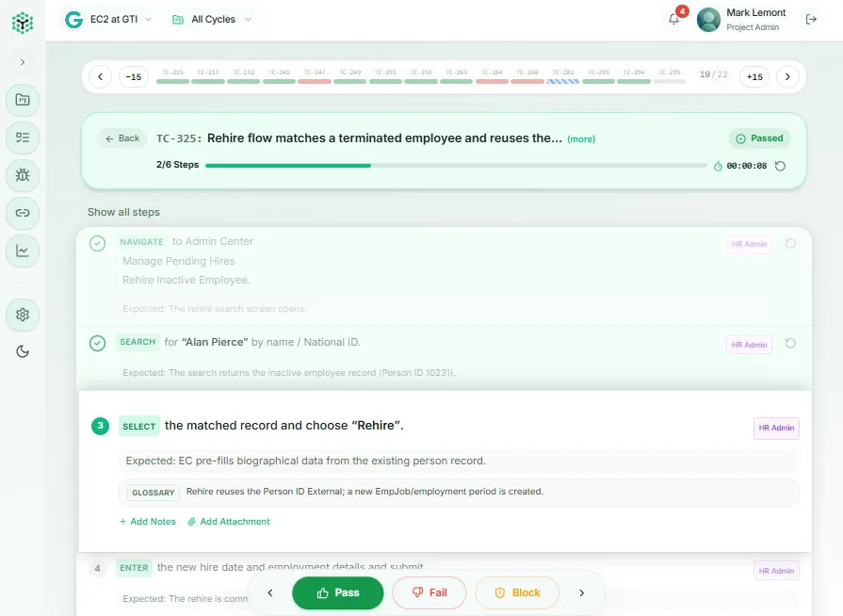Click HR Admin tag on Select step
This screenshot has height=616, width=843.
click(x=776, y=429)
